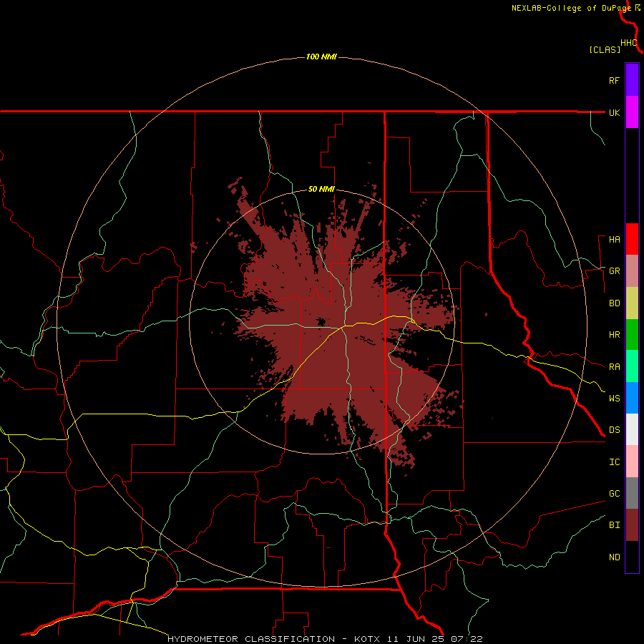Image resolution: width=644 pixels, height=644 pixels.
Task: Click the UK magenta legend swatch
Action: coord(632,112)
